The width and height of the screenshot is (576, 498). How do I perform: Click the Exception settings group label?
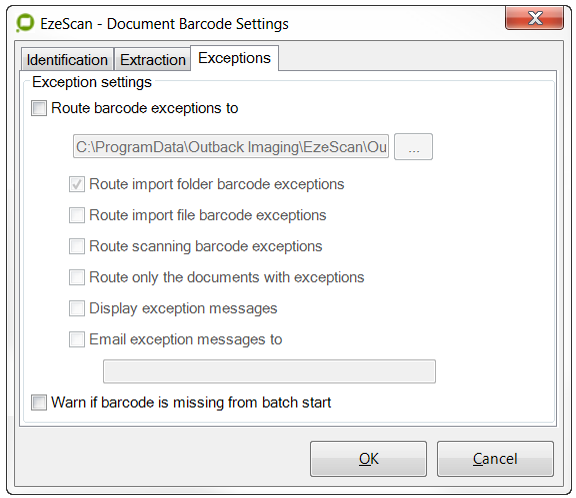[x=92, y=82]
